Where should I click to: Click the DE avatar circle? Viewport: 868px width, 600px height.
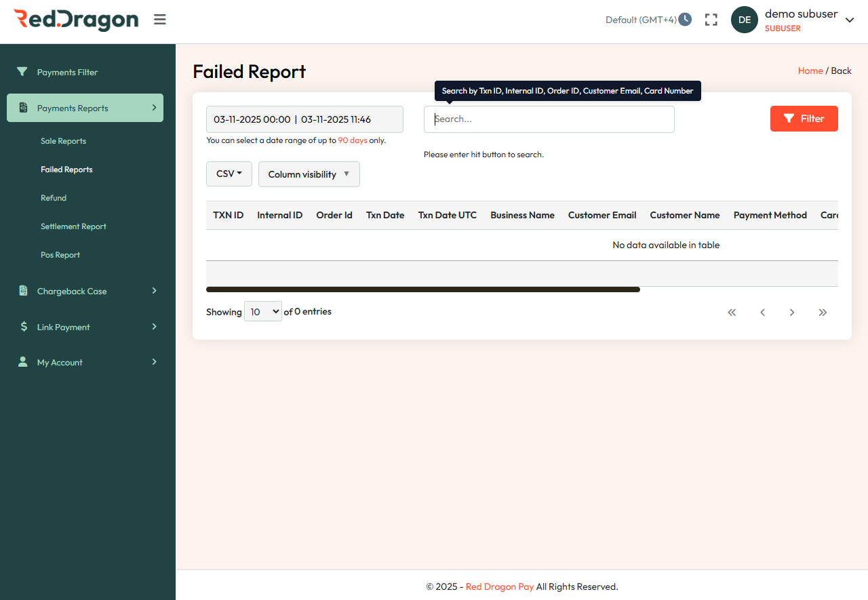[x=744, y=20]
